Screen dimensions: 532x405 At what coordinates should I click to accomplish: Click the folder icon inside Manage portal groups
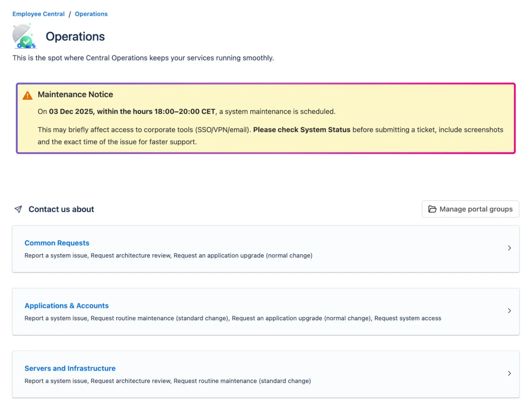click(x=432, y=209)
